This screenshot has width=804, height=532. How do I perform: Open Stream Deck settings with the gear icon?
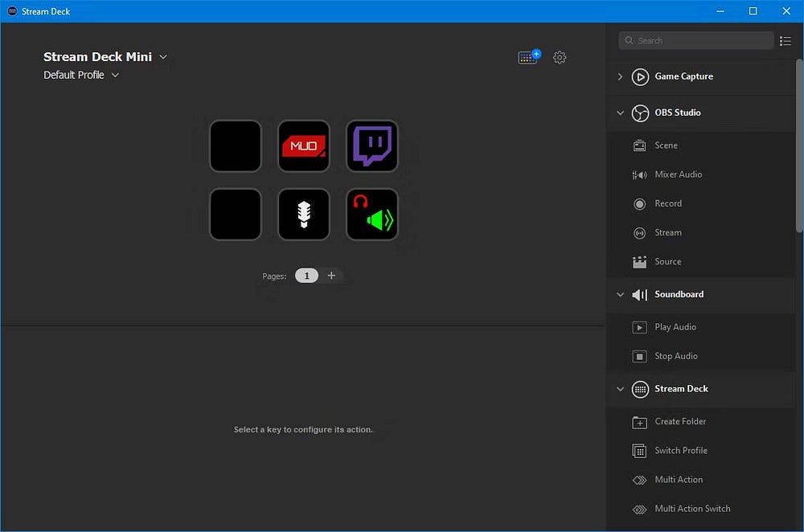pos(560,57)
